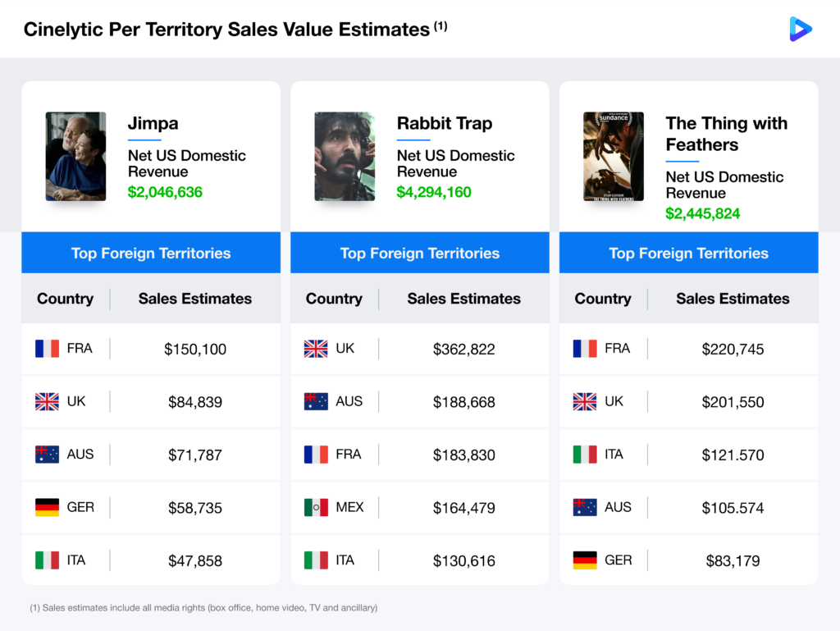Click the Germany flag in Jimpa table
This screenshot has height=631, width=840.
coord(47,508)
